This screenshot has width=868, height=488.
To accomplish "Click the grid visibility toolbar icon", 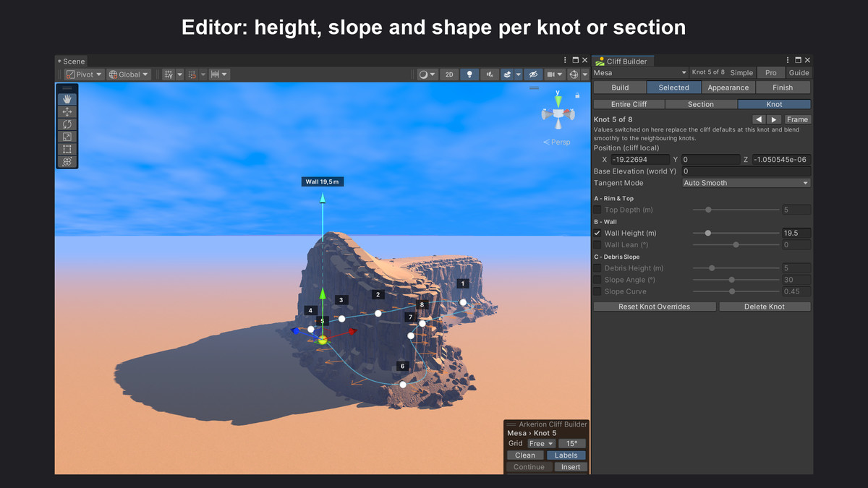I will pyautogui.click(x=169, y=74).
